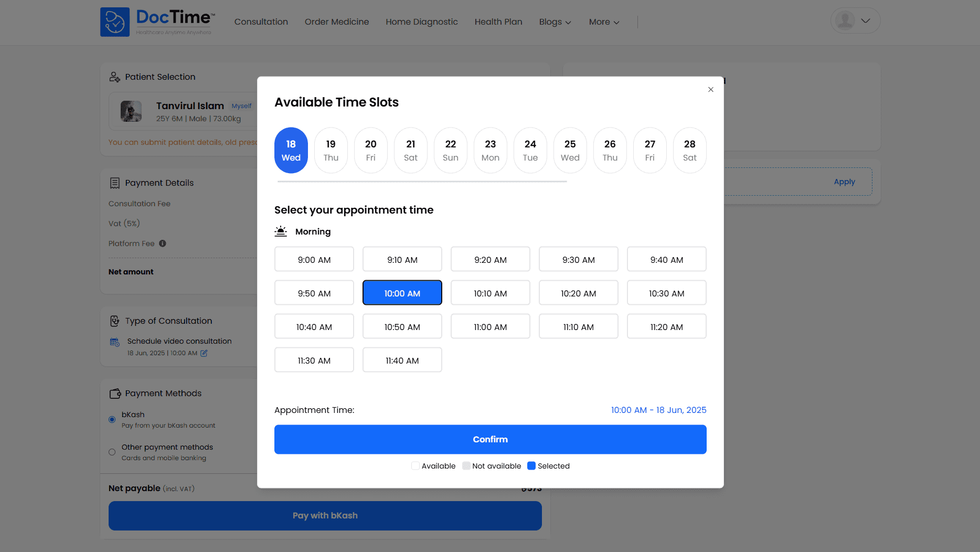Click the edit appointment time pencil icon

click(204, 353)
